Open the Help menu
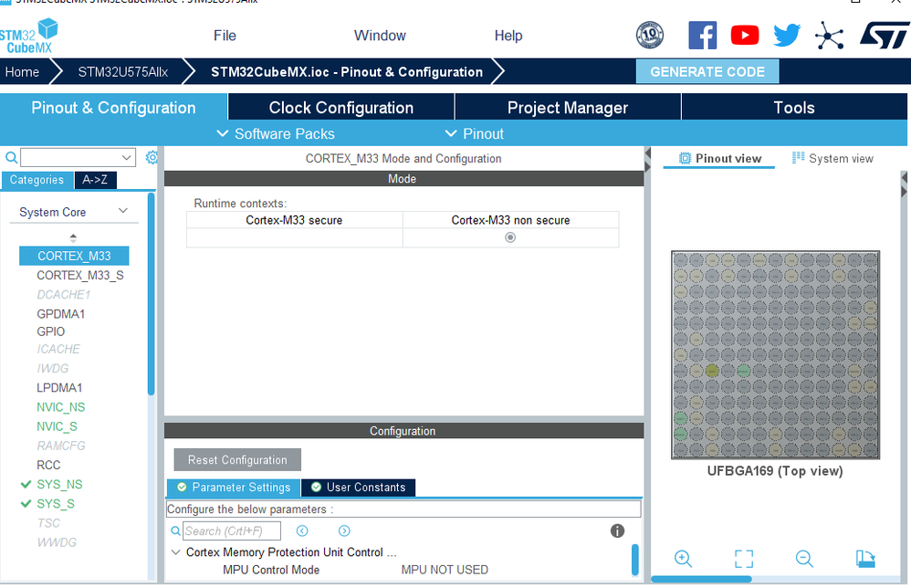 pyautogui.click(x=508, y=36)
